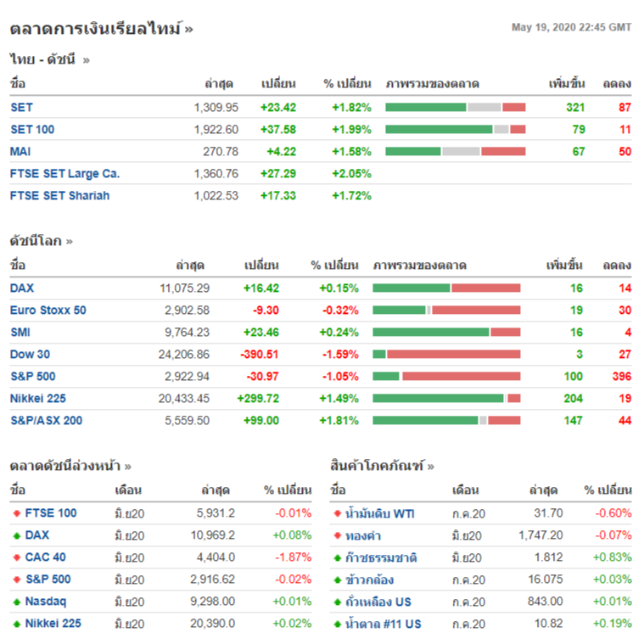This screenshot has height=644, width=644.
Task: Click the Dow 30 market overview bar
Action: pos(446,354)
